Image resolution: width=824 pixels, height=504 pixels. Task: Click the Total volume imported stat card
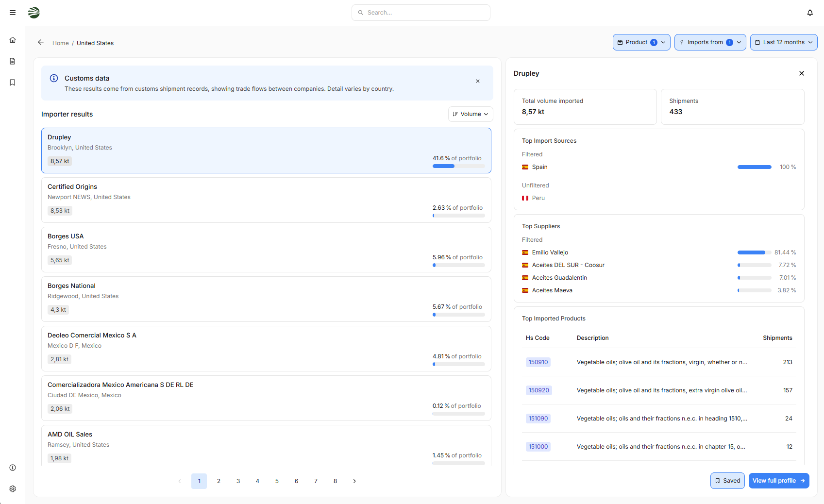[585, 107]
